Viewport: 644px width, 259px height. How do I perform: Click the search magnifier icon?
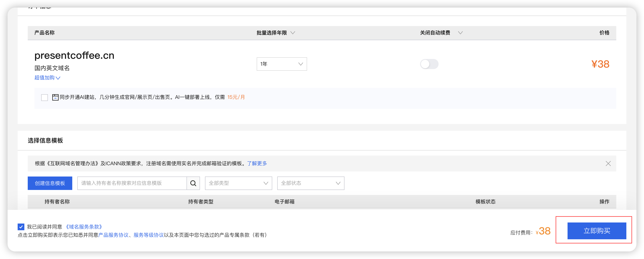coord(193,183)
